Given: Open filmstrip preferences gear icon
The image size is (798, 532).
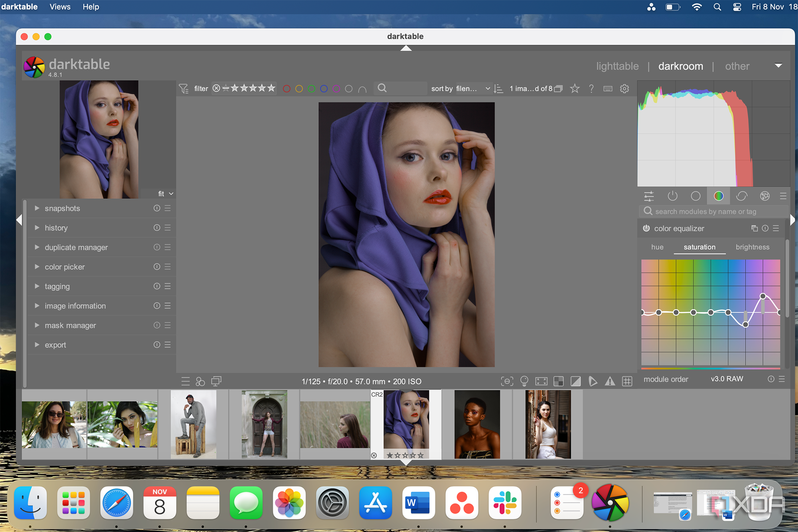Looking at the screenshot, I should click(x=624, y=89).
